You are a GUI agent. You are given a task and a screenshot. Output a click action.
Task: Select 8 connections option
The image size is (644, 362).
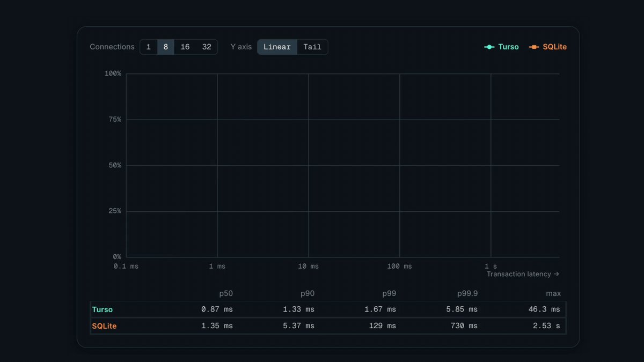(166, 47)
